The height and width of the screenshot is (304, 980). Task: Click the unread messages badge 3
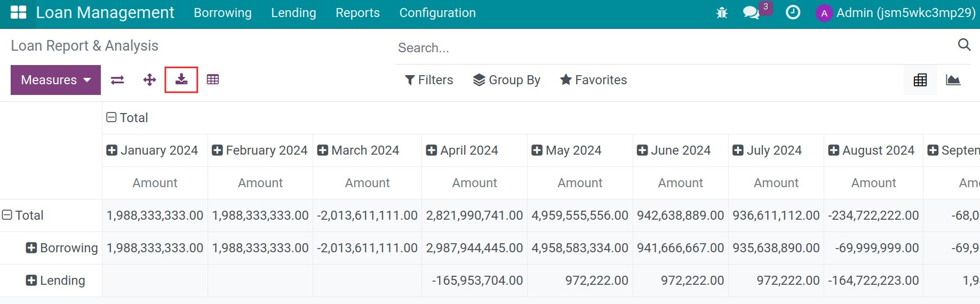(766, 7)
